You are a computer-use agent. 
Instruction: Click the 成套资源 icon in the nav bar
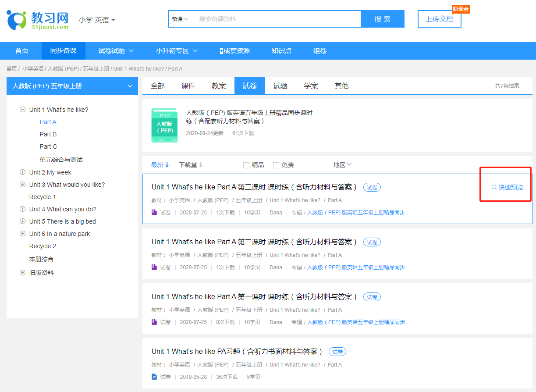click(x=221, y=51)
